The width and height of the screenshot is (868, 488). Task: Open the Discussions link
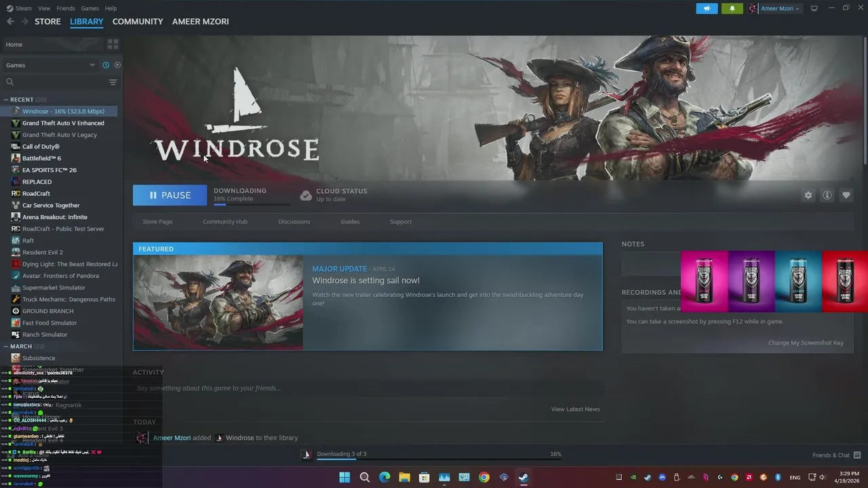pos(294,222)
